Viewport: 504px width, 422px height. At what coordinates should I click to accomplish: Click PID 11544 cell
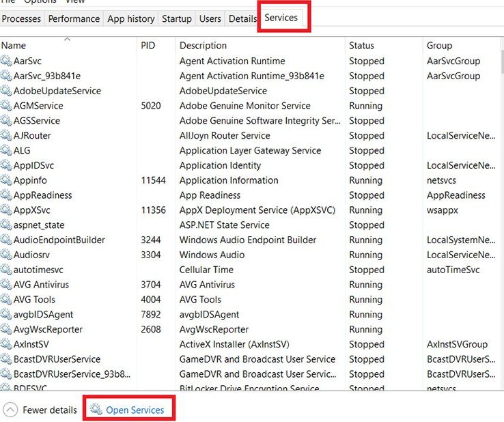point(154,180)
